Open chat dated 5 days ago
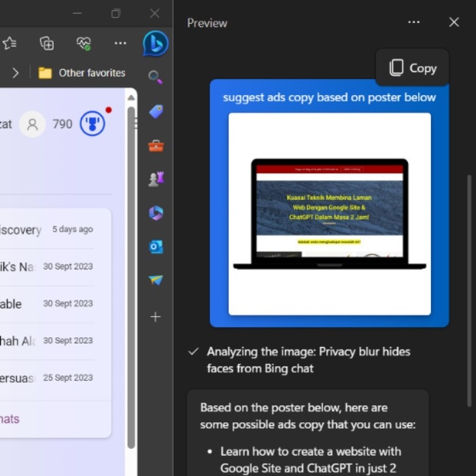Screen dimensions: 476x476 coord(46,230)
